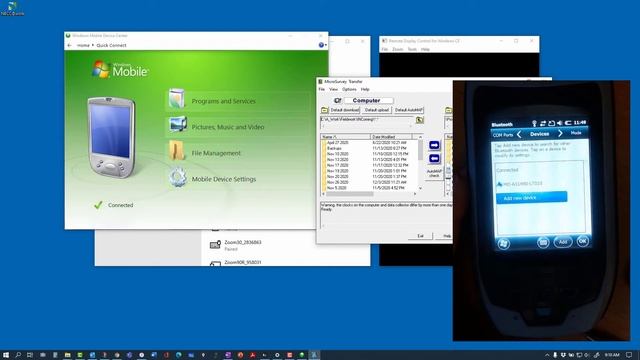
Task: Open Zoom menu in Remote Display Control
Action: (398, 49)
